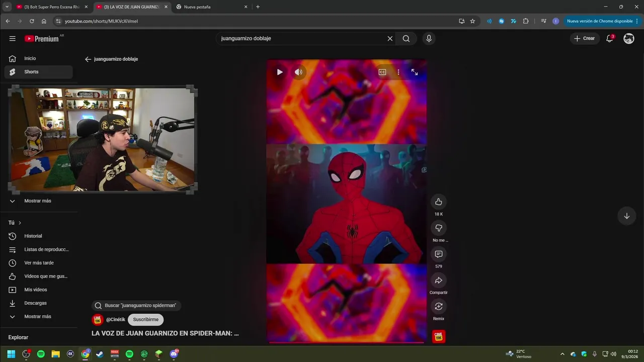Go back one page in Chrome

8,21
